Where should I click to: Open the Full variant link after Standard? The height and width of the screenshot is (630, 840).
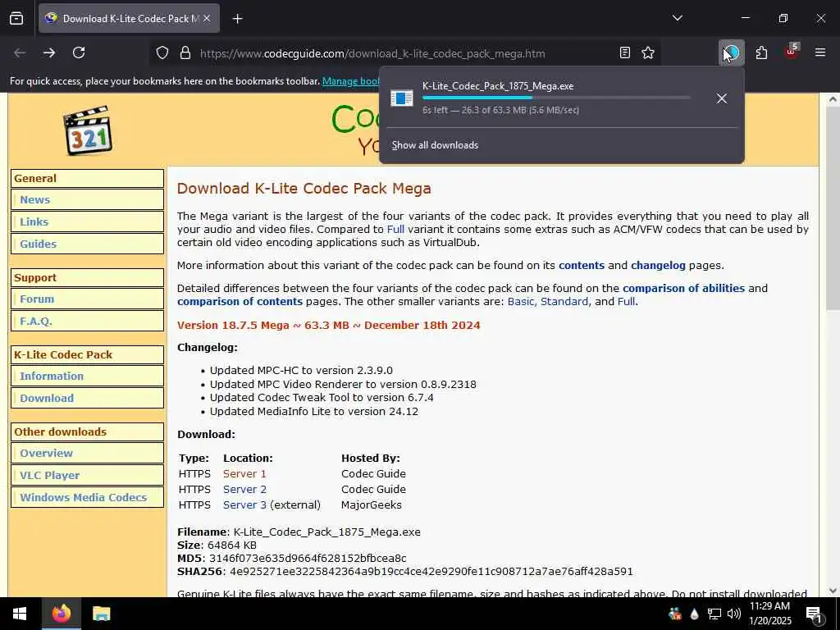tap(626, 301)
